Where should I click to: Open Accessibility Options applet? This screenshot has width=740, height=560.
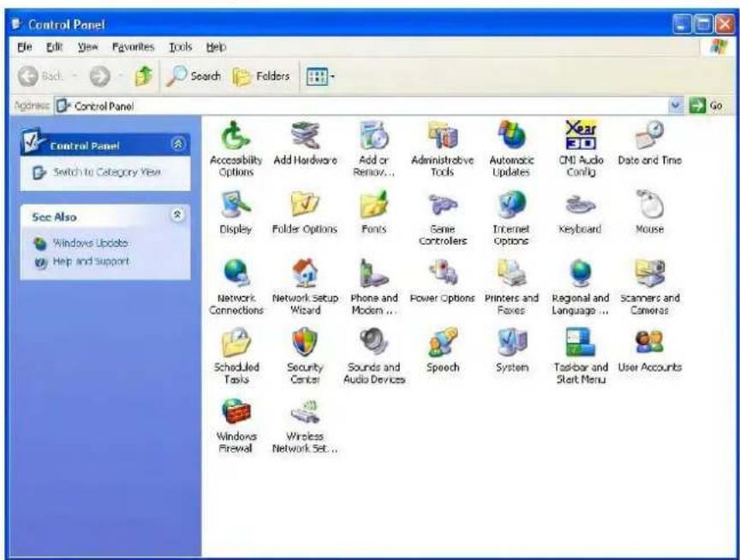(236, 148)
